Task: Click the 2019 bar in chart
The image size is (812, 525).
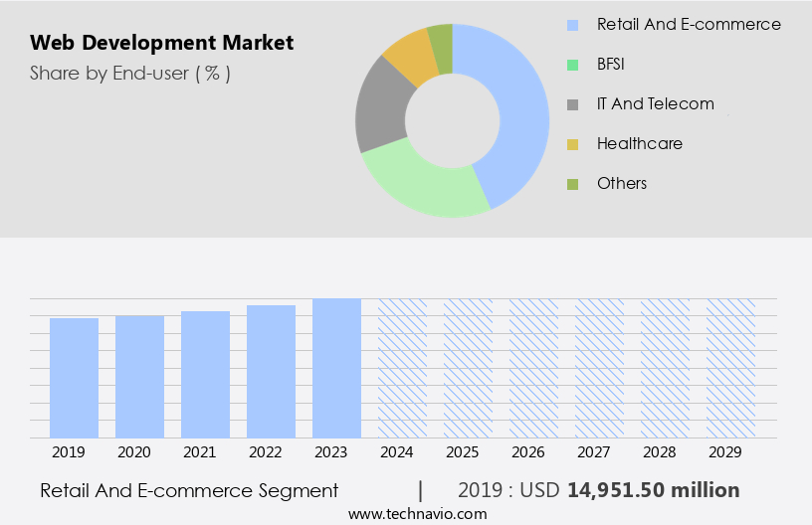Action: pyautogui.click(x=75, y=378)
